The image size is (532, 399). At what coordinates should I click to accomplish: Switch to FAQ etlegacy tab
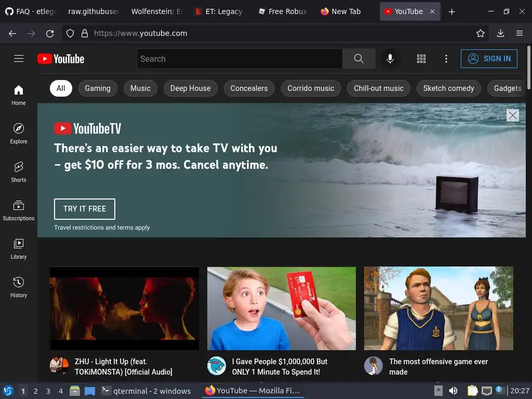pos(31,11)
